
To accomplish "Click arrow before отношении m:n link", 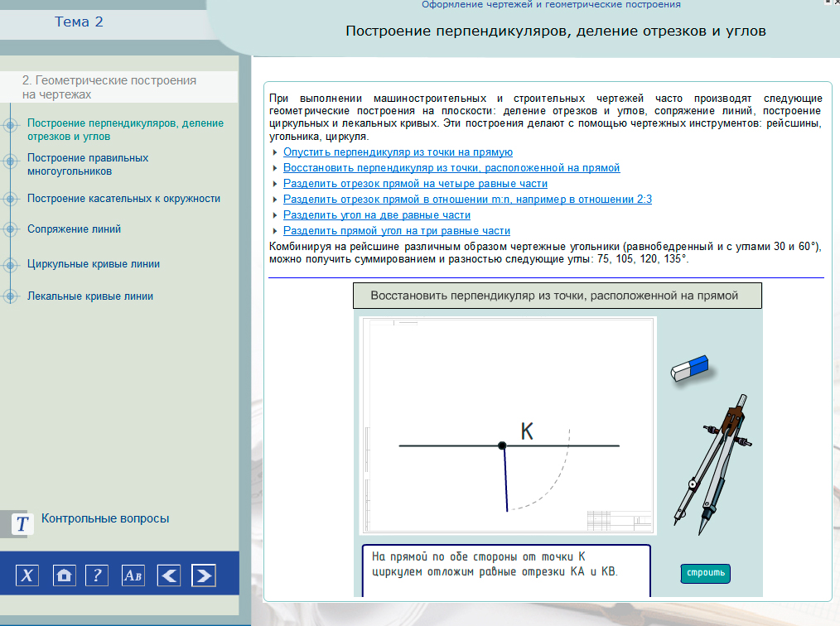I will (x=275, y=200).
